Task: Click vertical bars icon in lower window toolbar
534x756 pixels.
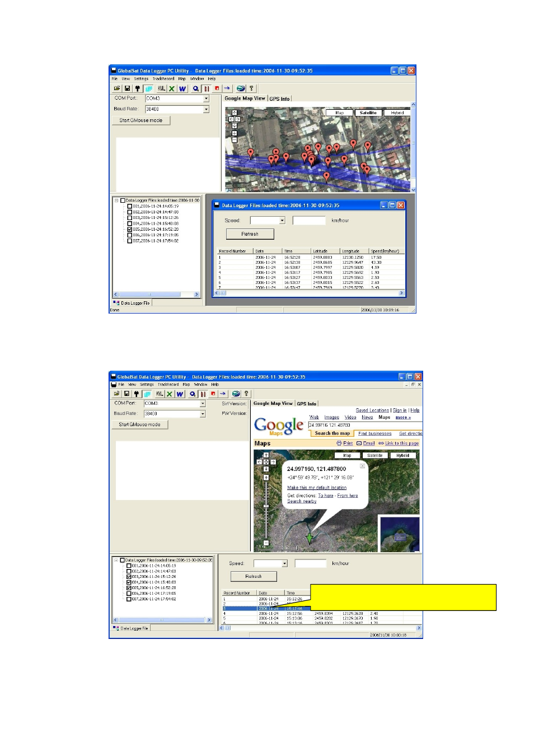Action: click(203, 394)
